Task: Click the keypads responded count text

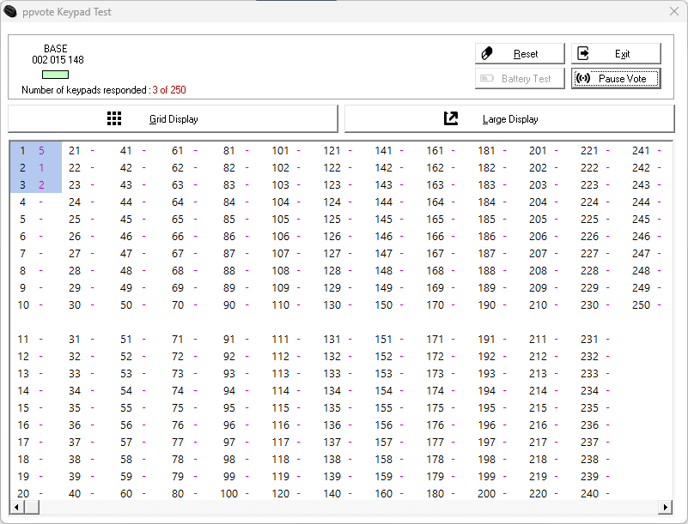Action: (103, 89)
